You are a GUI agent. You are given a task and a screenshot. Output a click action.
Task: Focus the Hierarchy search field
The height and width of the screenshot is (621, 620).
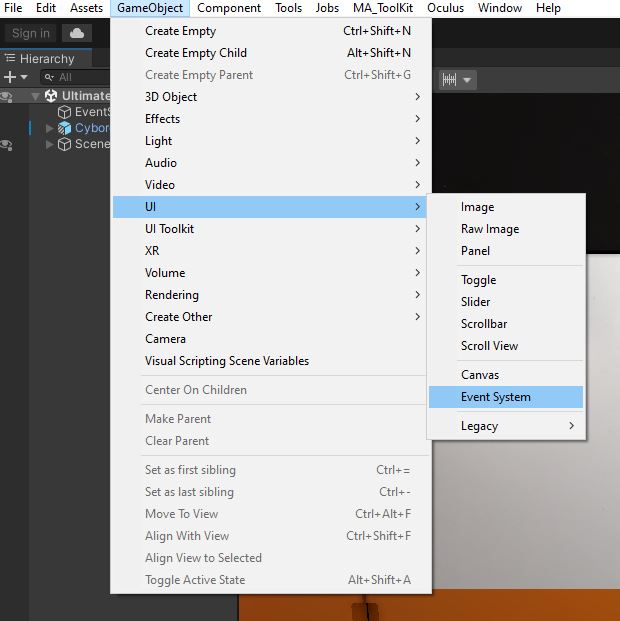[75, 77]
